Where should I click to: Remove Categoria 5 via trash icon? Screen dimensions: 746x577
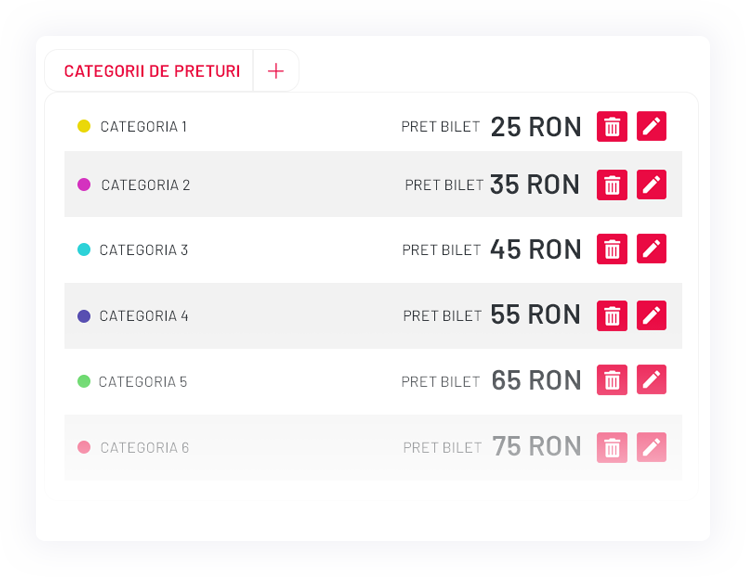click(x=612, y=380)
